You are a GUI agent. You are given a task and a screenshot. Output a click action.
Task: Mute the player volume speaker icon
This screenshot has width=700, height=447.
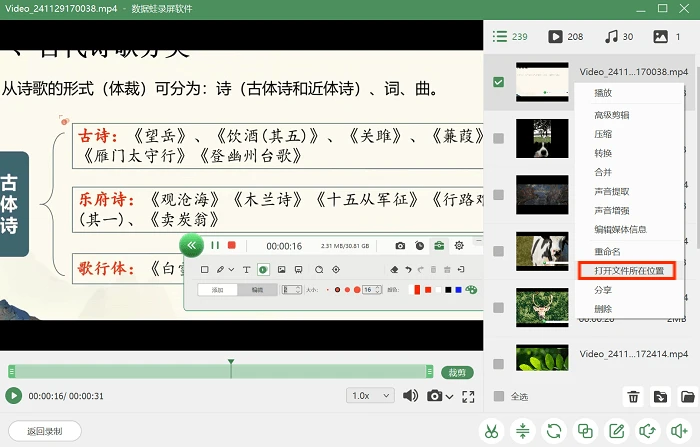click(x=410, y=396)
